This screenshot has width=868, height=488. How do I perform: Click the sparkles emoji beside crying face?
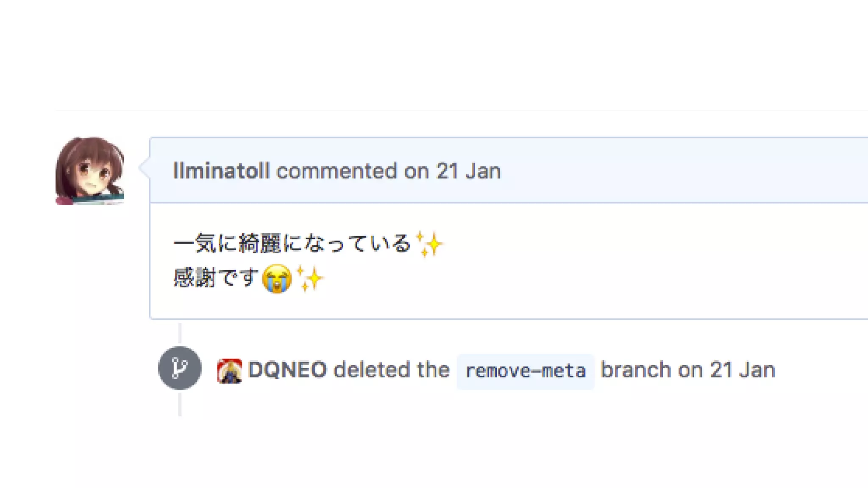310,279
